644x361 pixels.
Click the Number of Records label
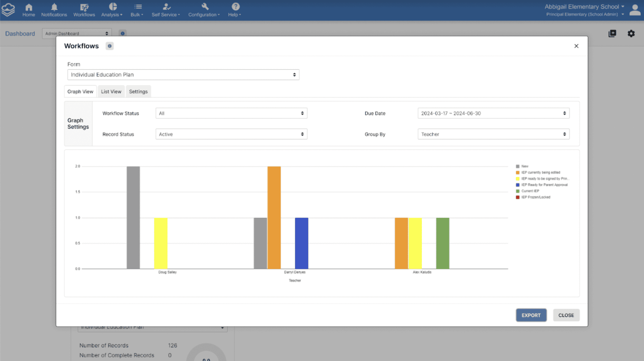click(x=104, y=345)
